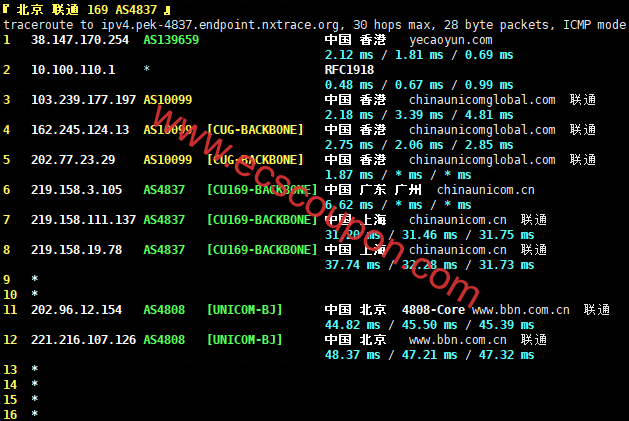The height and width of the screenshot is (421, 629).
Task: Select AS4837 on hop 6
Action: pyautogui.click(x=164, y=190)
